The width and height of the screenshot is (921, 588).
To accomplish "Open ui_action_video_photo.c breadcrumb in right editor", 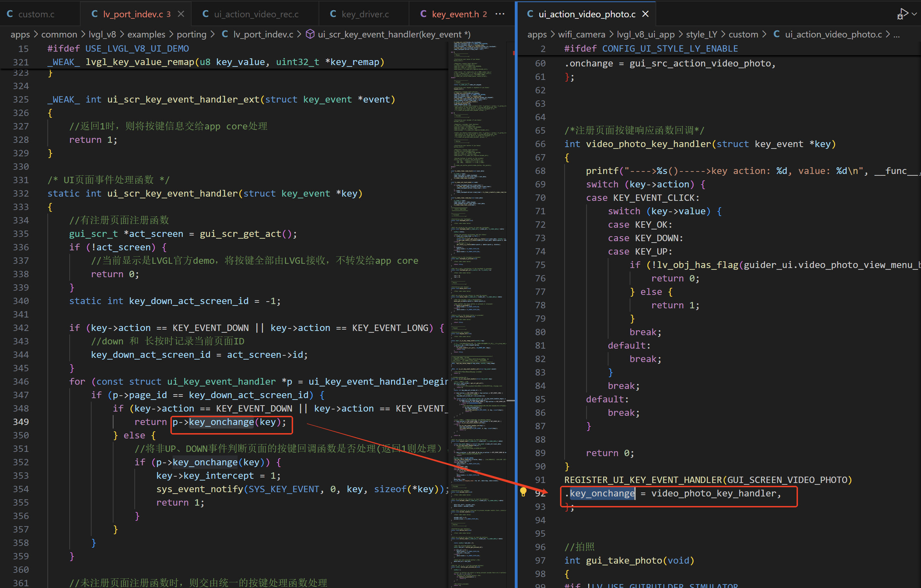I will coord(833,34).
